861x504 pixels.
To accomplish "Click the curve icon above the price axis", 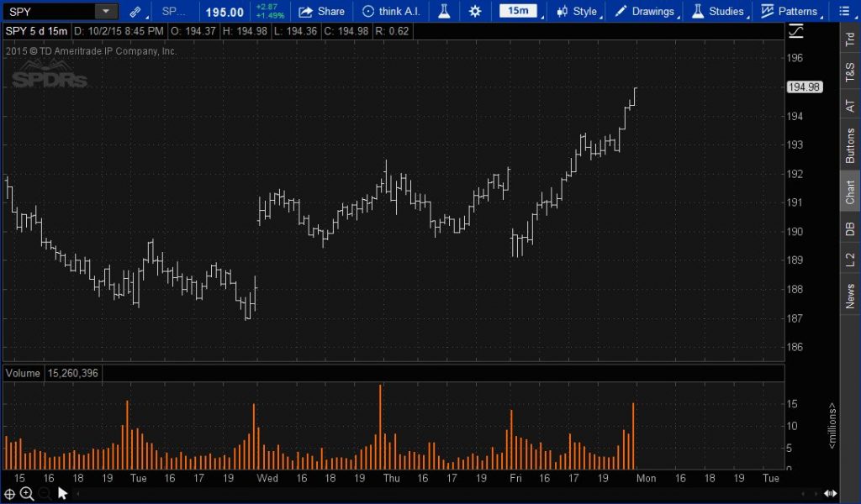I will click(x=796, y=31).
